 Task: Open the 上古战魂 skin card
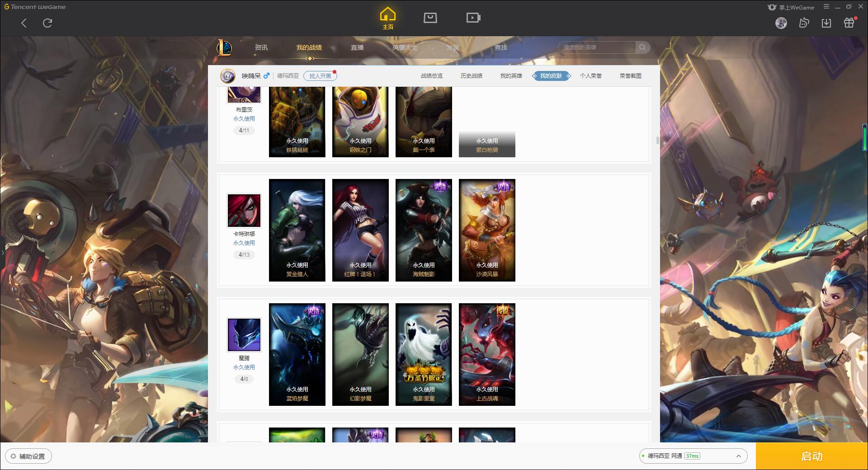coord(487,354)
